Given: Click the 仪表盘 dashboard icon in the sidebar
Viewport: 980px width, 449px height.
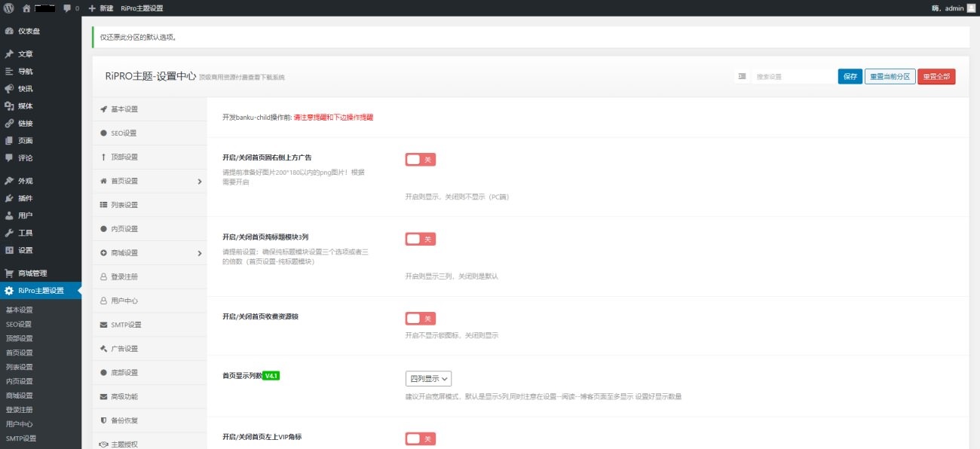Looking at the screenshot, I should tap(9, 31).
